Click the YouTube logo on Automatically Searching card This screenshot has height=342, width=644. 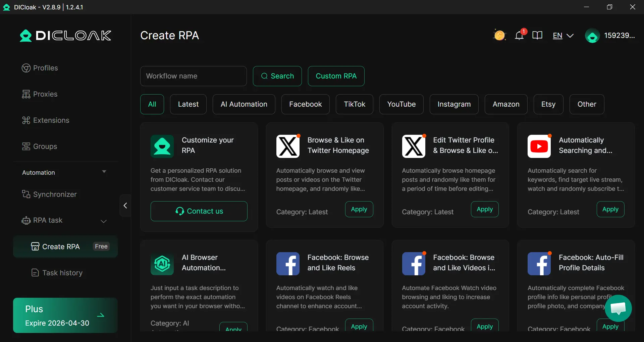(x=539, y=146)
